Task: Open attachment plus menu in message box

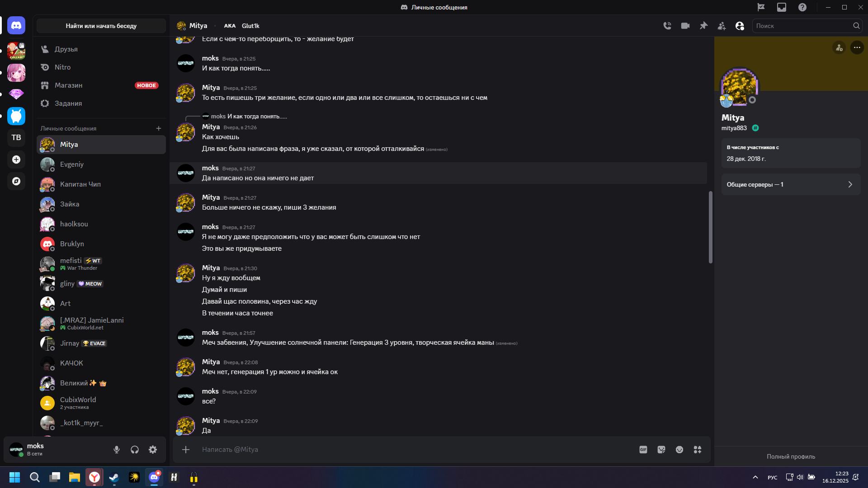Action: (186, 450)
